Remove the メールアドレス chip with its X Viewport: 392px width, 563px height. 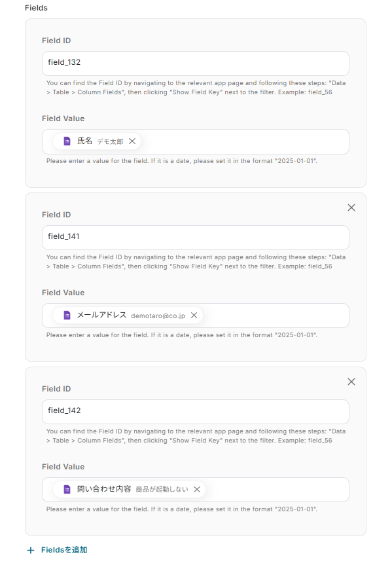194,316
